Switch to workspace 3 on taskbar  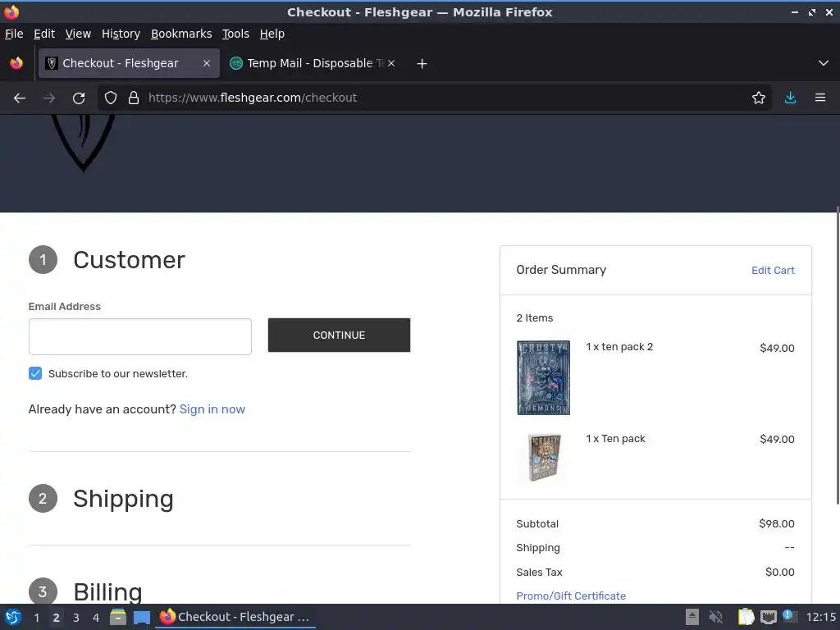click(76, 618)
